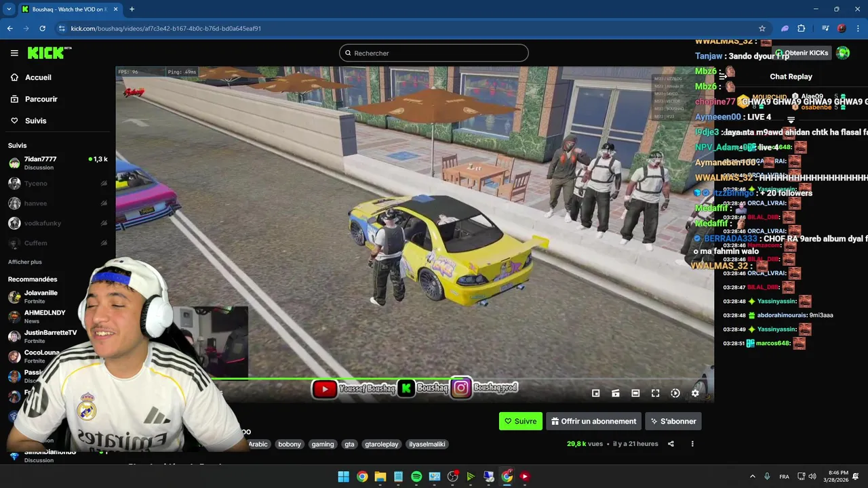This screenshot has height=488, width=868.
Task: Open browser Extensions puzzle icon
Action: [802, 28]
